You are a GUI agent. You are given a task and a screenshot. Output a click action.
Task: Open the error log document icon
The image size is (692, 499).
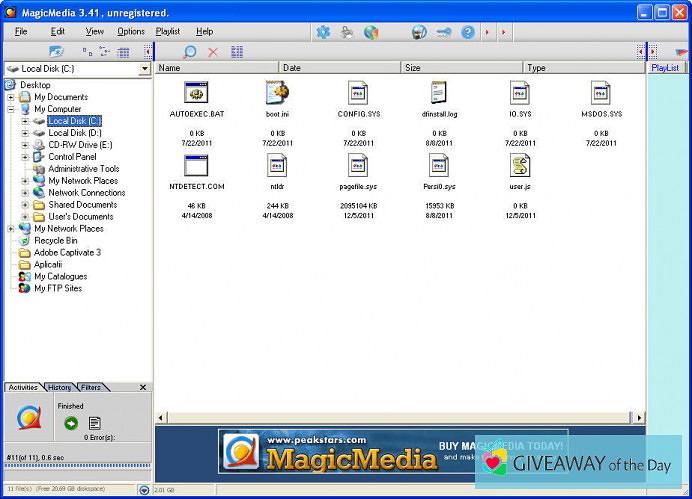[95, 423]
